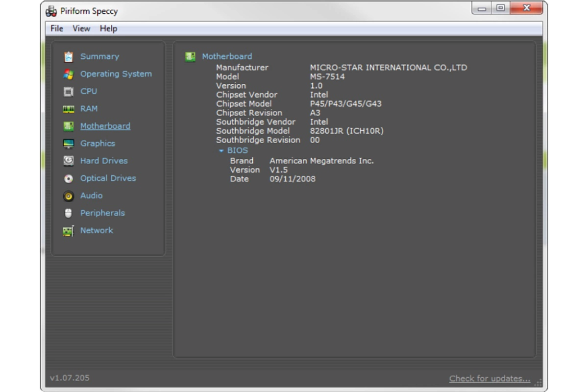588x392 pixels.
Task: Select southbridge model value 82801JR (ICH10R)
Action: click(347, 131)
